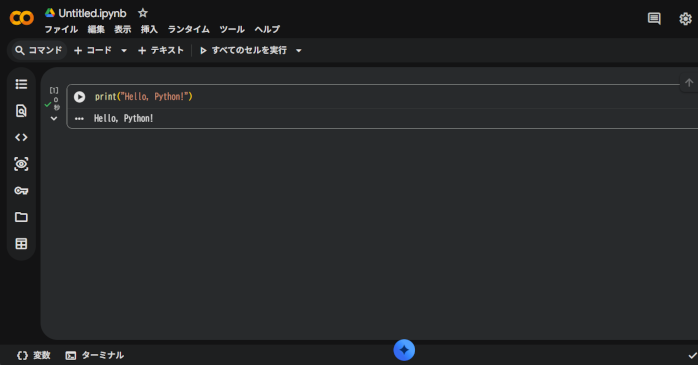Open the data table sidebar icon
The height and width of the screenshot is (365, 698).
coord(21,243)
